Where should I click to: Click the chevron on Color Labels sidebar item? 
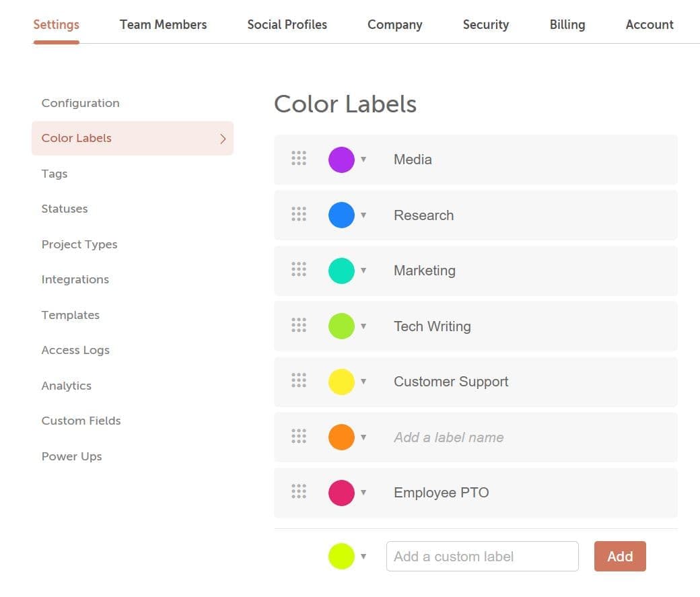223,139
